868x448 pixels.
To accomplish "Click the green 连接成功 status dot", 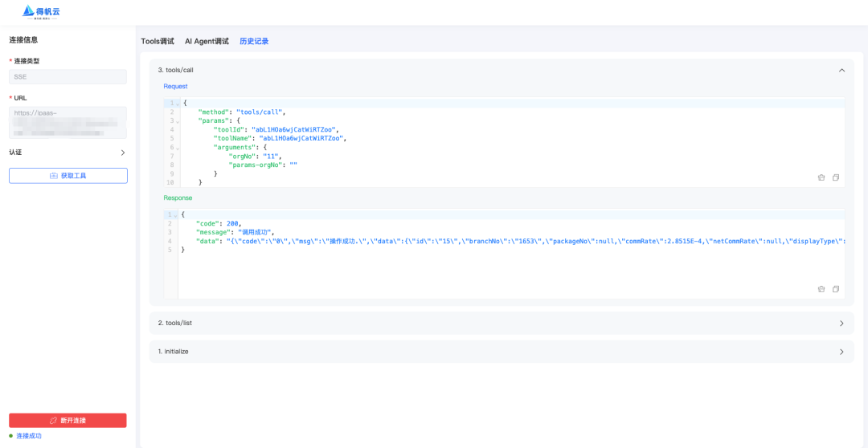I will [11, 436].
